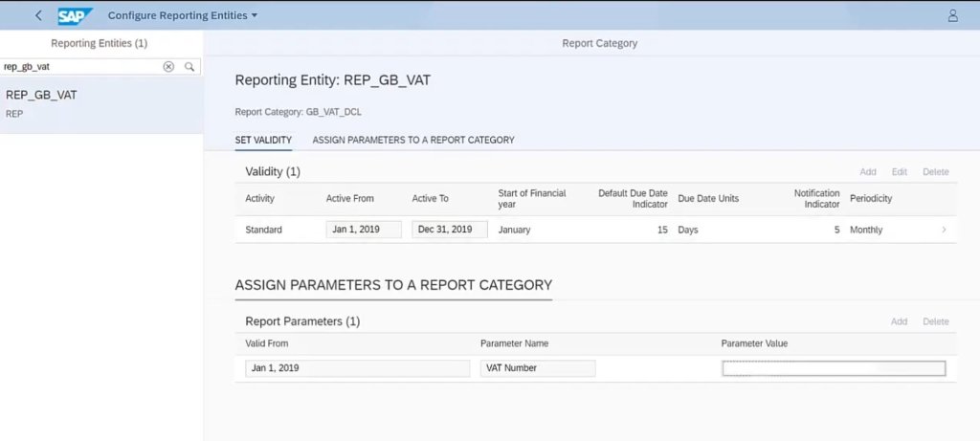This screenshot has height=441, width=980.
Task: Click the VAT Number parameter name field
Action: pyautogui.click(x=537, y=368)
